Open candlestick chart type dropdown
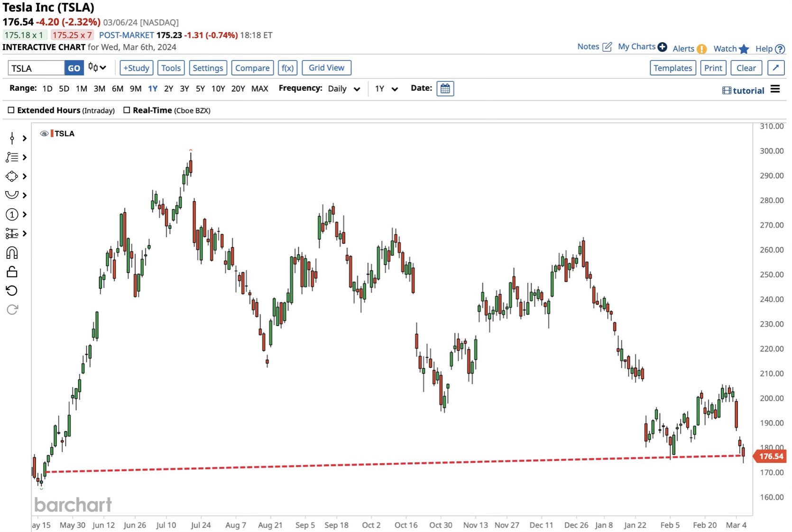This screenshot has height=532, width=792. click(97, 68)
